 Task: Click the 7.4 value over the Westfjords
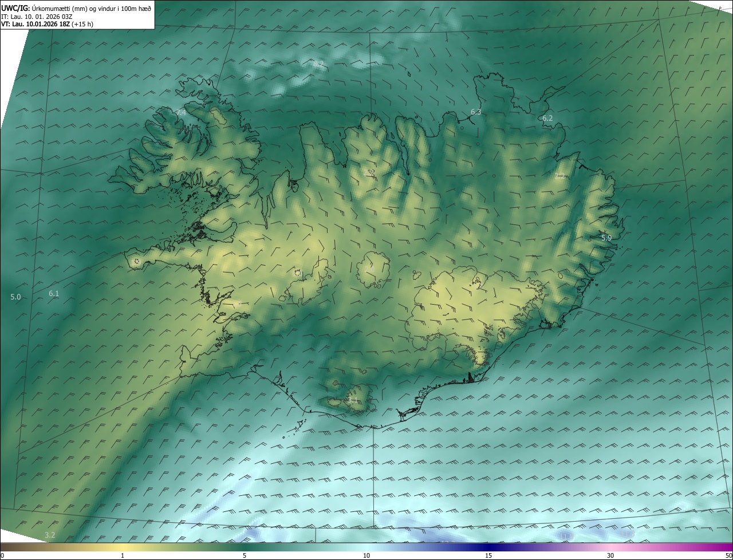tap(181, 113)
